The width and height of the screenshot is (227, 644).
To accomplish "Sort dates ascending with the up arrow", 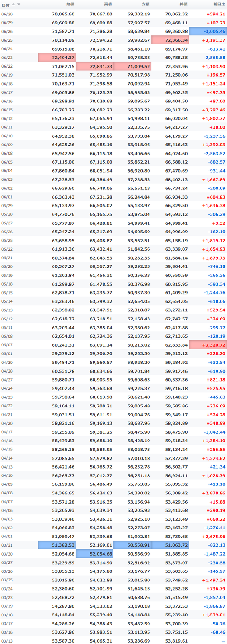I will [x=13, y=4].
